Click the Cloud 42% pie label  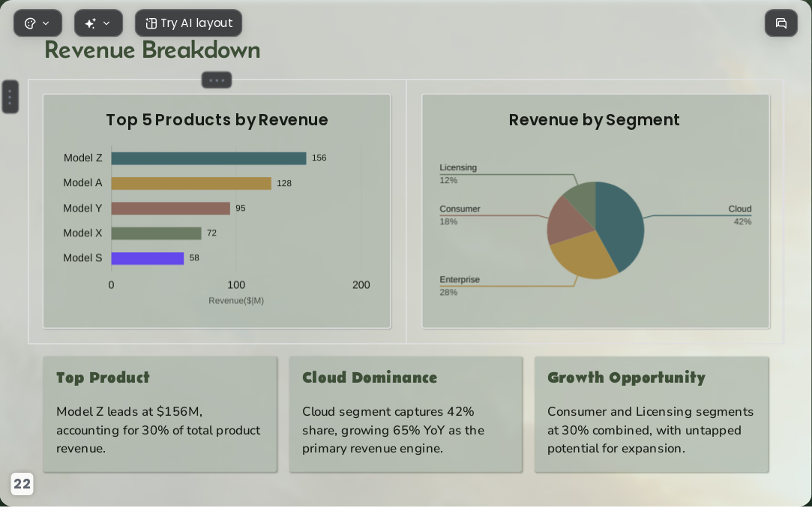740,215
